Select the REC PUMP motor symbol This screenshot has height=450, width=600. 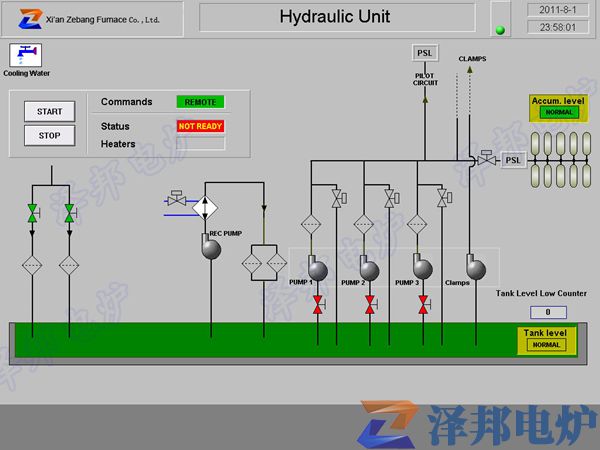211,248
